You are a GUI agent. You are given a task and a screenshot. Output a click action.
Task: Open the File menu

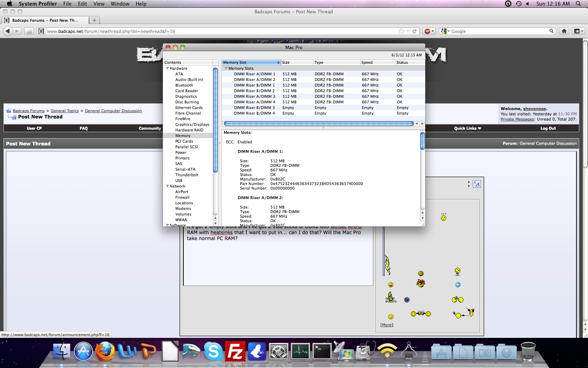(67, 4)
